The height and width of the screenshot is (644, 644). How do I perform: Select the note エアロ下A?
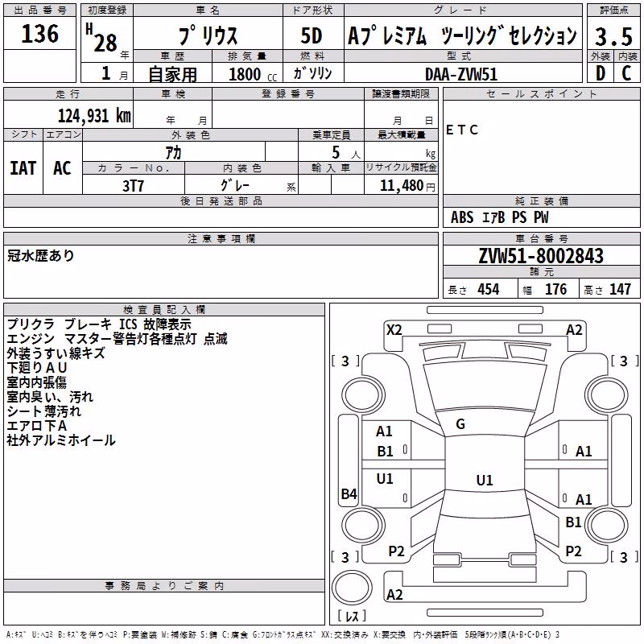click(x=36, y=426)
